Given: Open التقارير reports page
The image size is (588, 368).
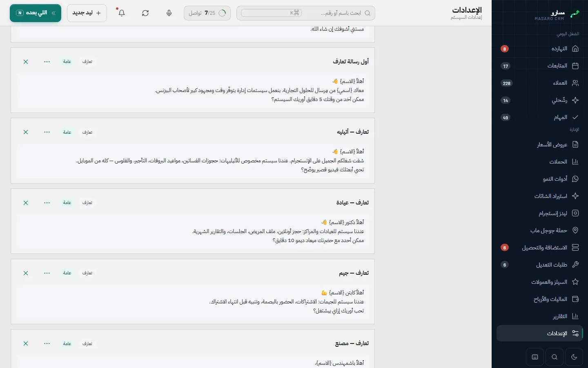Looking at the screenshot, I should coord(540,316).
